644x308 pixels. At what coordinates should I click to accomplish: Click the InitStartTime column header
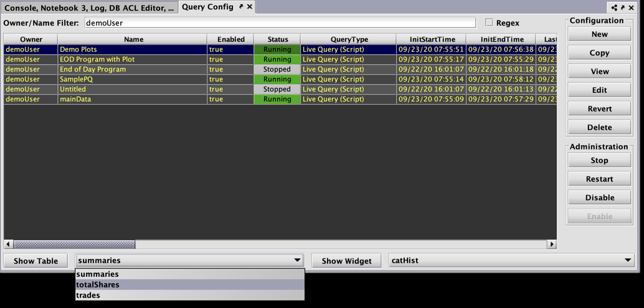click(x=432, y=39)
